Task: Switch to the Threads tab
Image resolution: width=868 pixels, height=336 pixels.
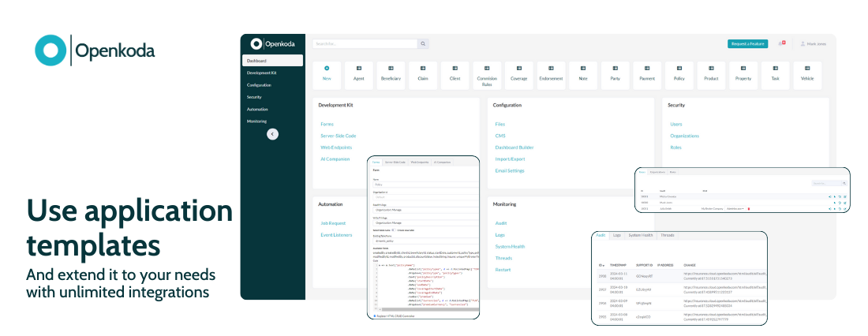Action: click(668, 235)
